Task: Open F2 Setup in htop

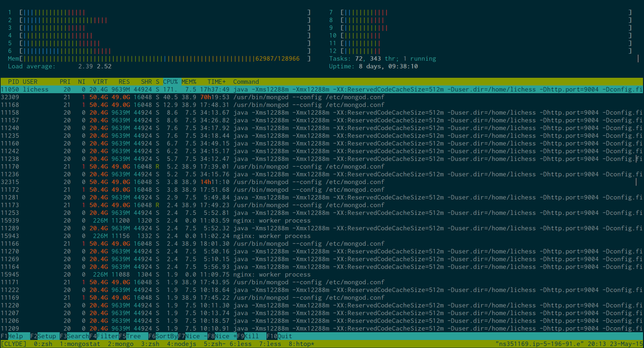Action: pyautogui.click(x=43, y=336)
